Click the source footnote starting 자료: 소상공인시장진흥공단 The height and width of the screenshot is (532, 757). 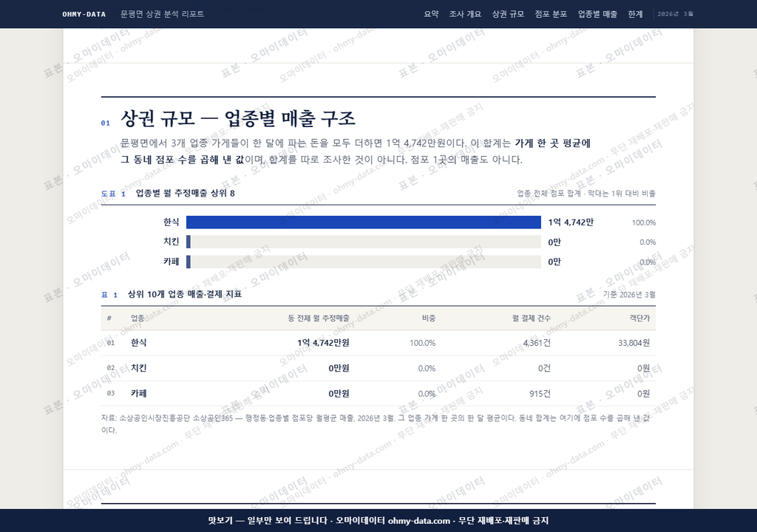[376, 424]
